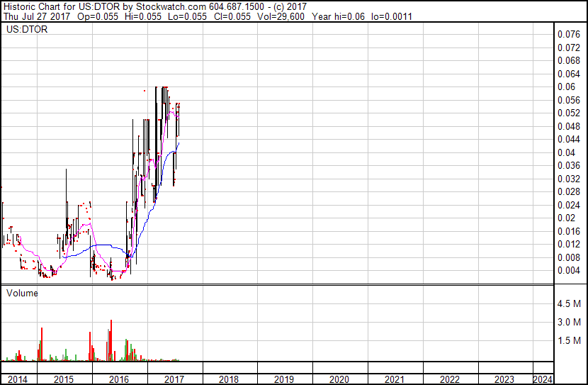Click the 2014 year label on timeline
This screenshot has height=385, width=588.
pyautogui.click(x=18, y=379)
